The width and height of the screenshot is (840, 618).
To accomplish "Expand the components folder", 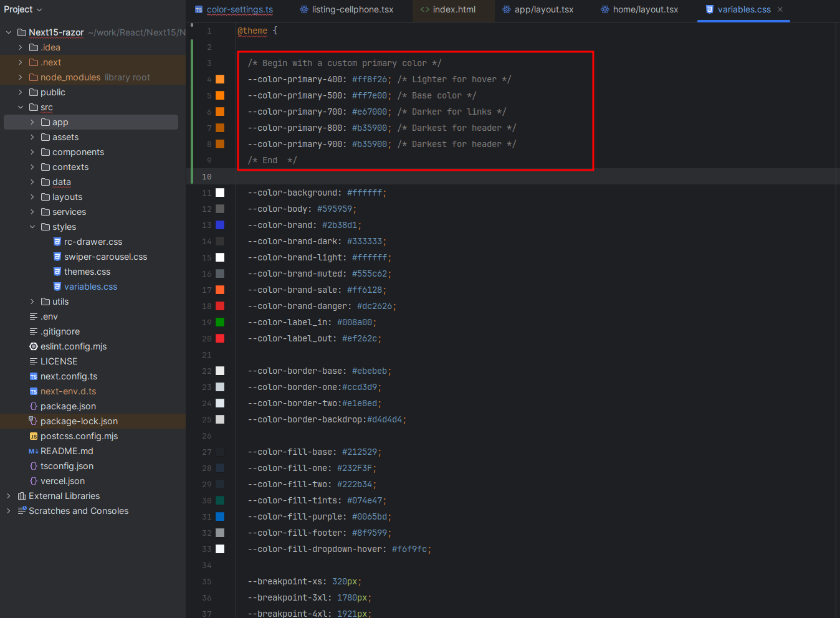I will [32, 152].
